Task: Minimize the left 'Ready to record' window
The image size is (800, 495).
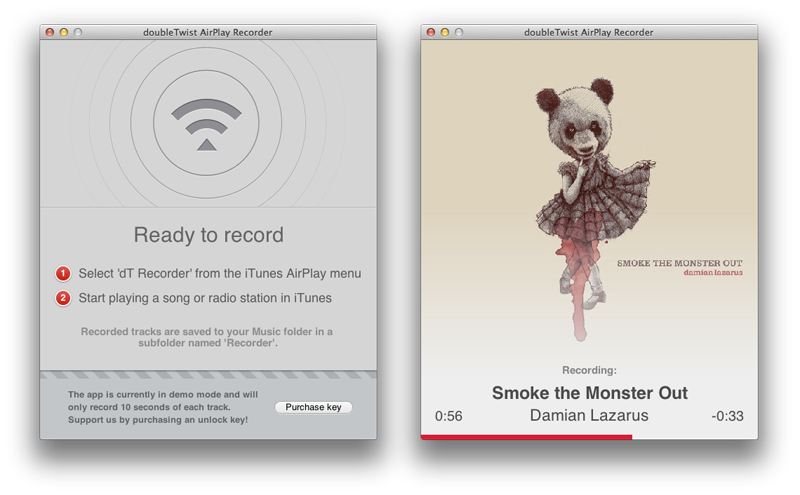Action: tap(64, 32)
